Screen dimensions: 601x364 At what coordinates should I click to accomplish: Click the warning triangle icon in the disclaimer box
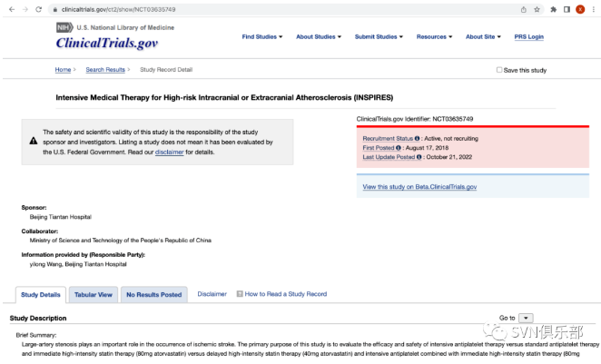tap(34, 141)
